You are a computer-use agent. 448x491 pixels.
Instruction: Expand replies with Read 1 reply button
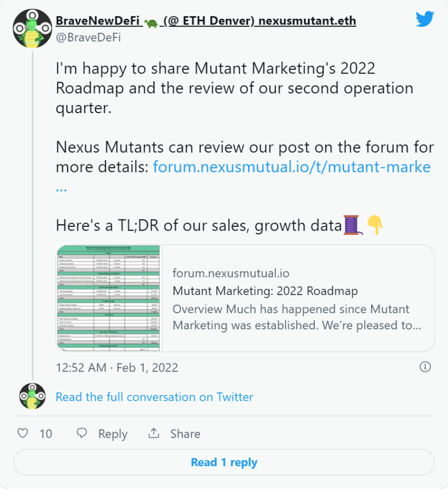pos(223,462)
